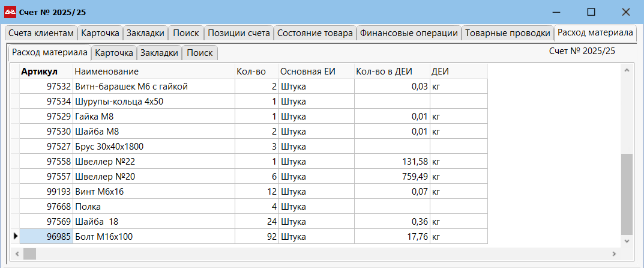Image resolution: width=644 pixels, height=268 pixels.
Task: Open the inner Поиск sub-tab
Action: (200, 53)
